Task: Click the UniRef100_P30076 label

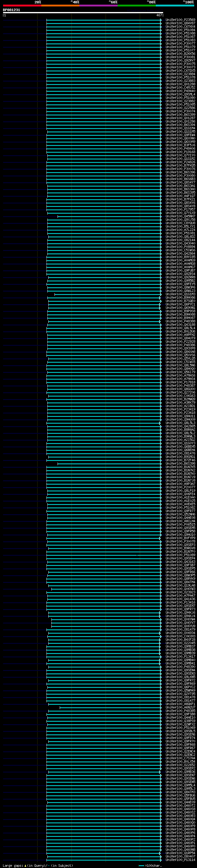Action: (x=180, y=169)
